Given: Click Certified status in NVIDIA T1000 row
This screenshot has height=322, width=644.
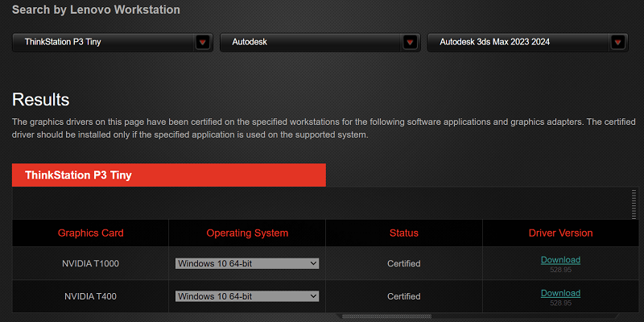Looking at the screenshot, I should click(404, 264).
